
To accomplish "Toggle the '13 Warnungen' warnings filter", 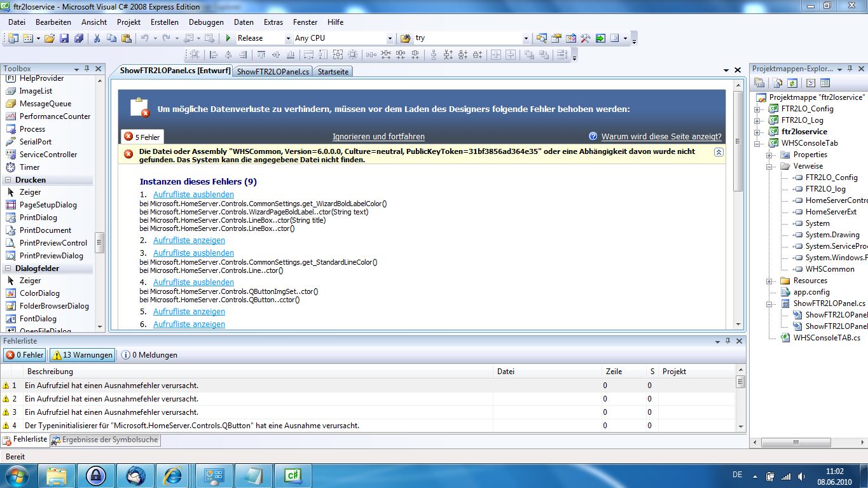I will click(x=83, y=355).
